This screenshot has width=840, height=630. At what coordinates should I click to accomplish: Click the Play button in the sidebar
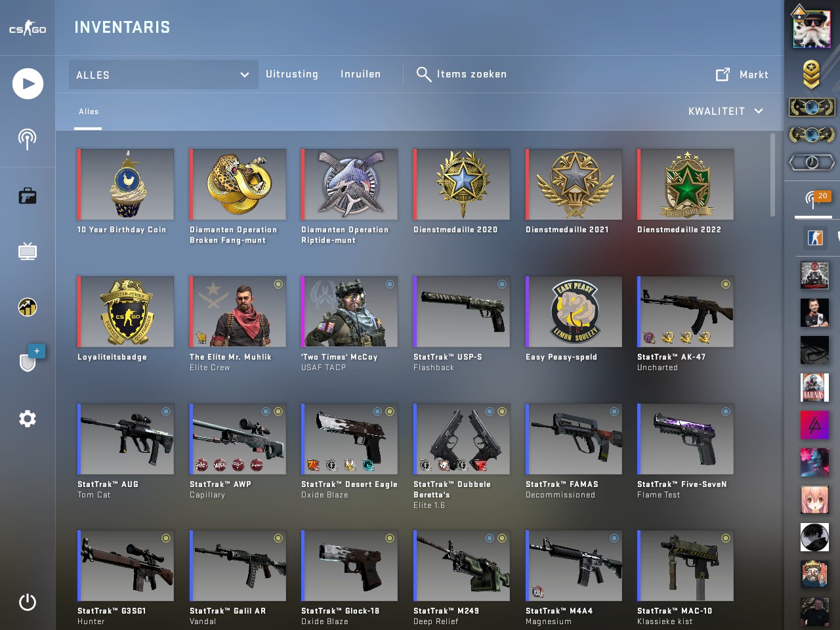point(28,83)
